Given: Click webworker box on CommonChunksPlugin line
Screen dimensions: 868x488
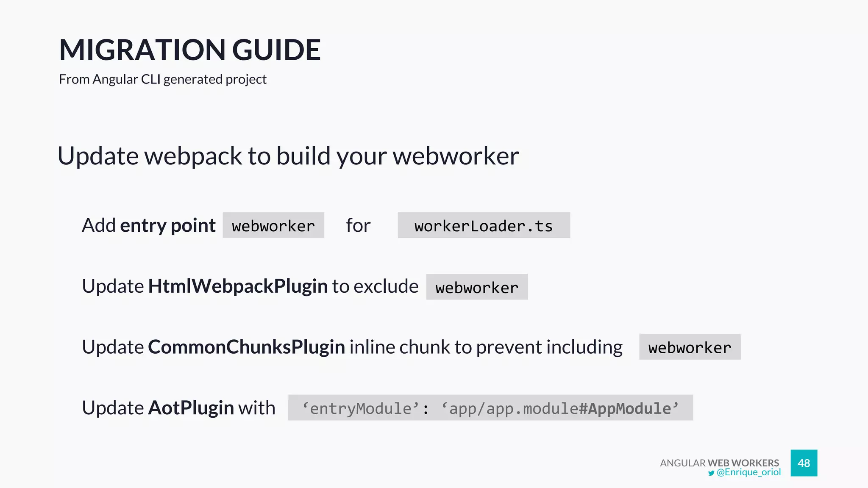Looking at the screenshot, I should coord(690,347).
